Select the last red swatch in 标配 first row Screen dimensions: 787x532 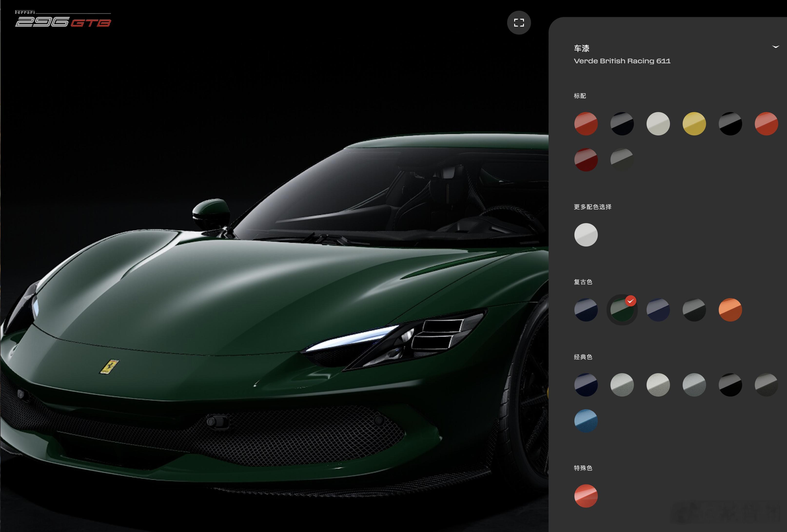[x=766, y=124]
